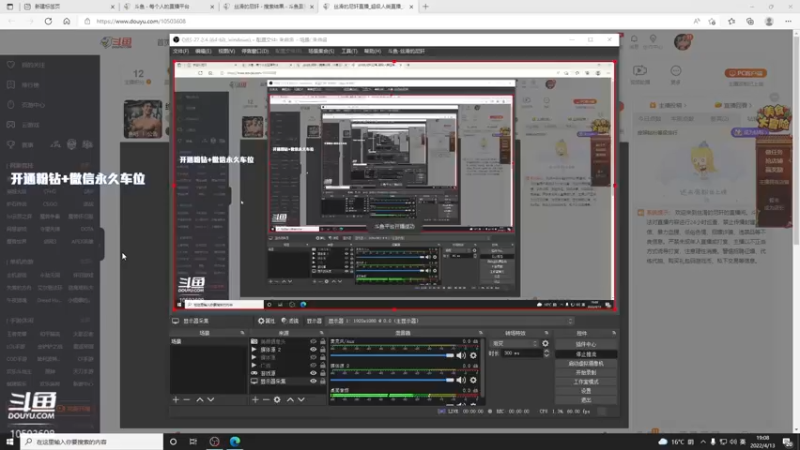Open the 渐变 transition type dropdown
Image resolution: width=800 pixels, height=450 pixels.
point(514,343)
